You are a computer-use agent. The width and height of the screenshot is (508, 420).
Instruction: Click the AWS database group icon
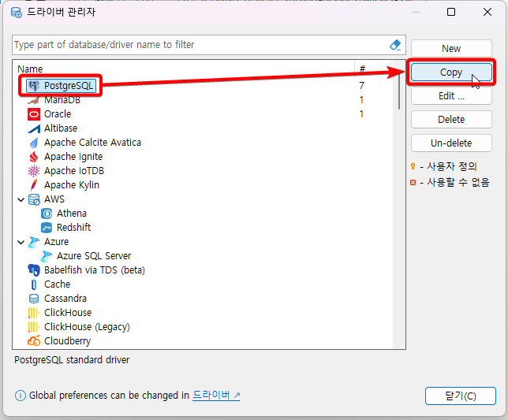click(x=34, y=199)
